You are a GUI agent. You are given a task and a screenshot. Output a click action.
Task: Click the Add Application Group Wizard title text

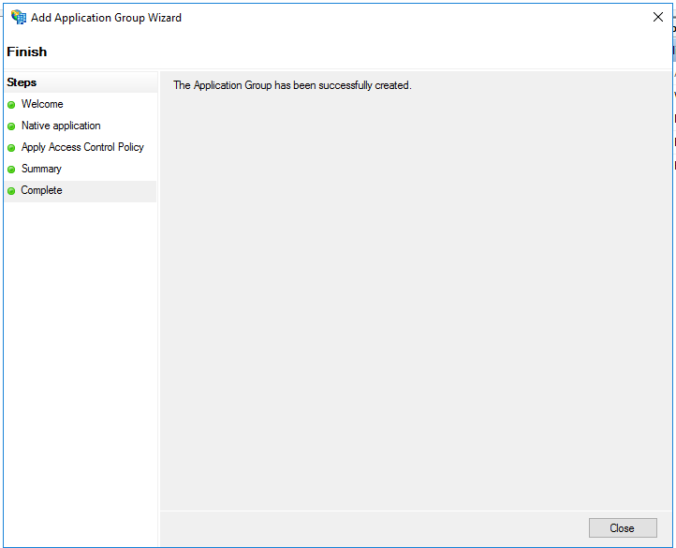106,18
